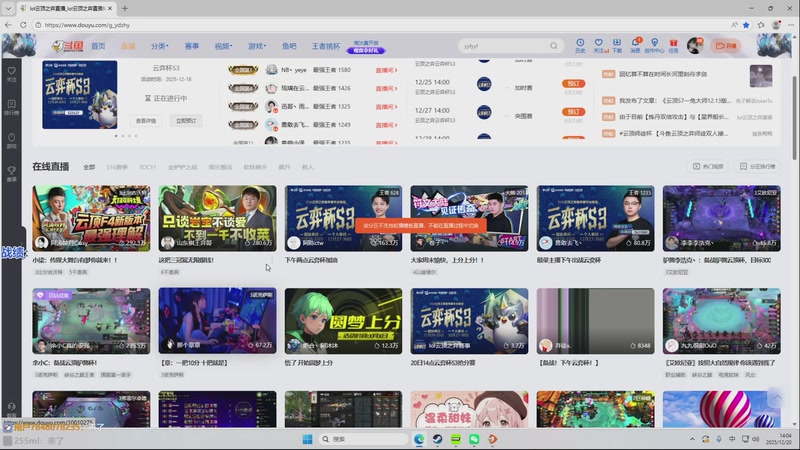The width and height of the screenshot is (800, 450).
Task: Click 预订 button for 12/27 14:00 match
Action: point(573,112)
